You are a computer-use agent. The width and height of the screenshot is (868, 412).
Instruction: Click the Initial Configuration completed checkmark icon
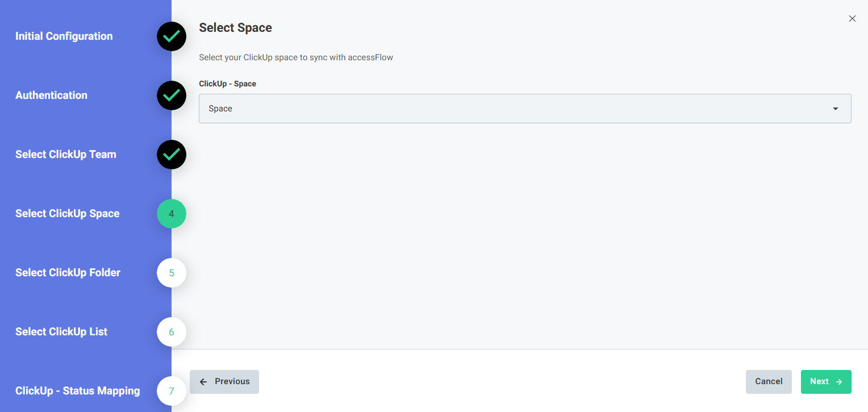[172, 36]
